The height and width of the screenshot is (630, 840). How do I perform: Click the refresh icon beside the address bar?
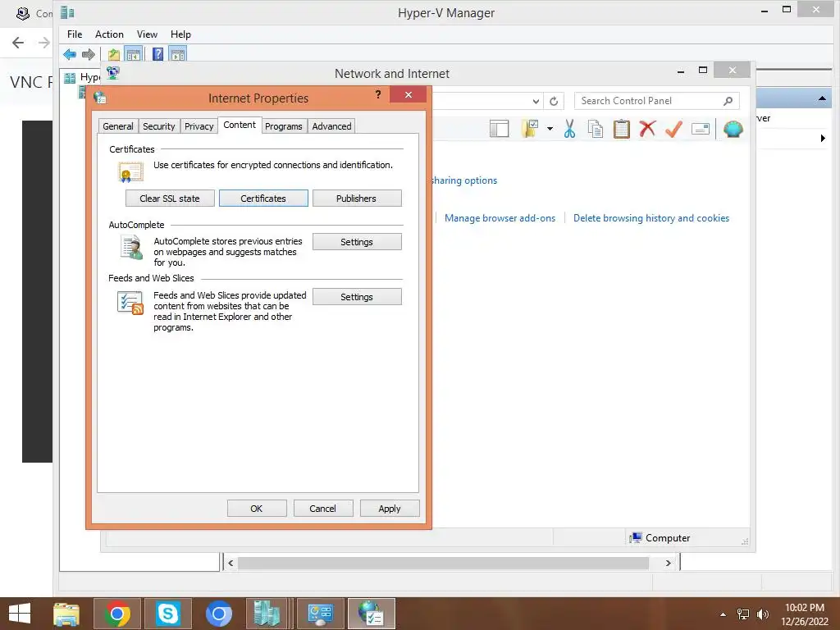tap(554, 101)
